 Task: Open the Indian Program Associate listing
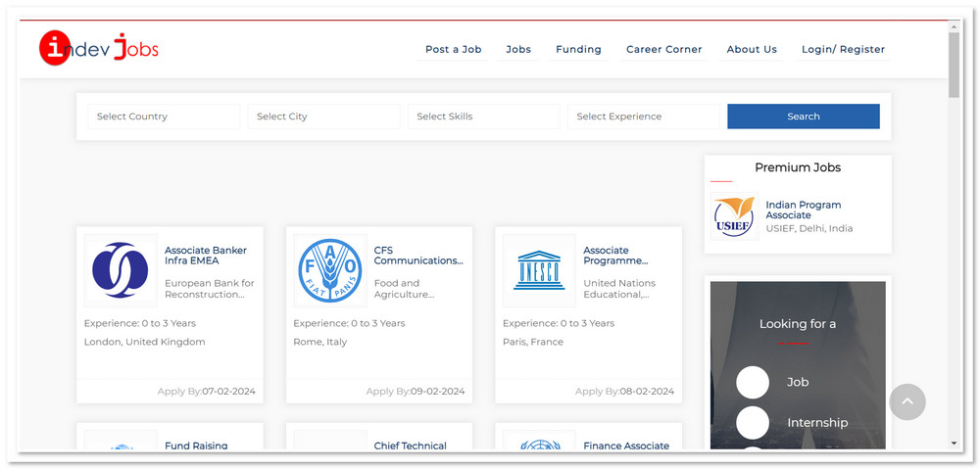click(803, 210)
